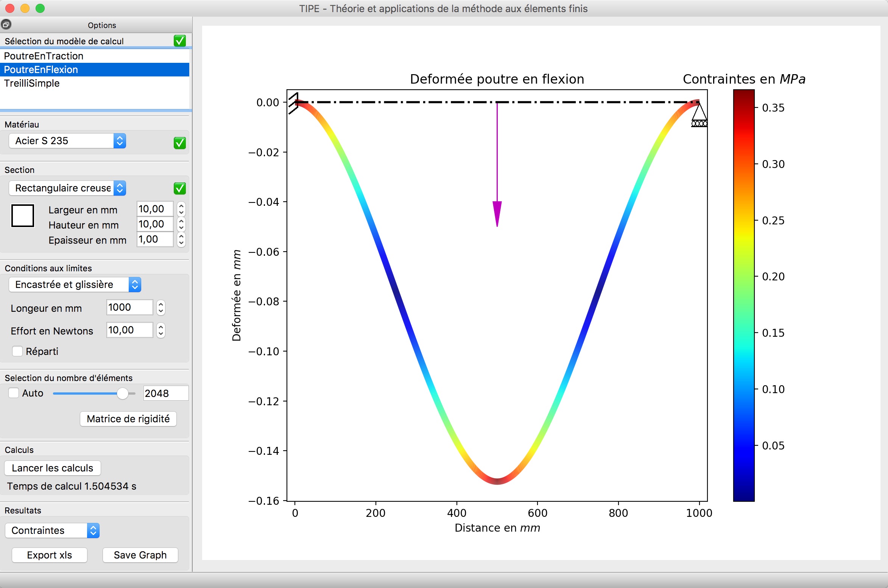Image resolution: width=888 pixels, height=588 pixels.
Task: Click the number of elements slider handle
Action: click(122, 394)
